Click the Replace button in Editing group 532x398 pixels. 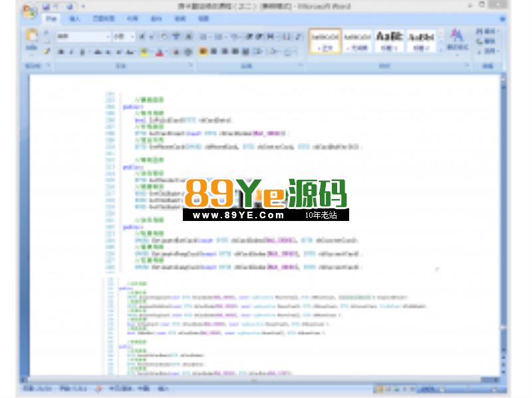click(x=486, y=41)
